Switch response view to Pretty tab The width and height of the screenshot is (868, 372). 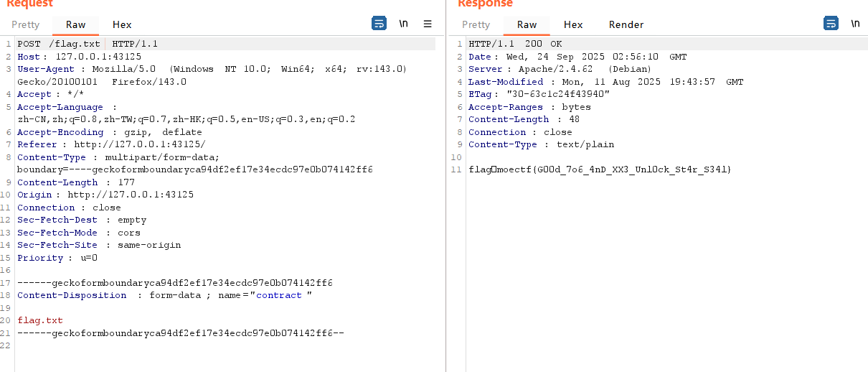(x=476, y=24)
